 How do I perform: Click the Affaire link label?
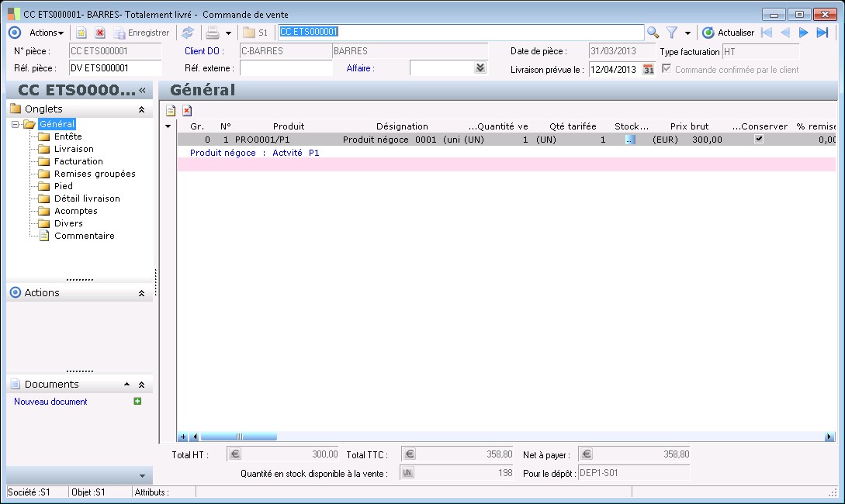pos(360,68)
